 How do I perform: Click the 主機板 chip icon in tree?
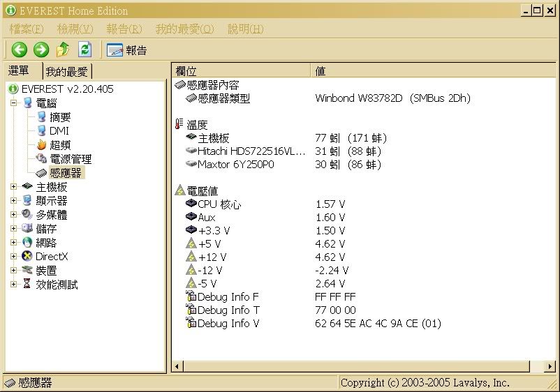[27, 186]
